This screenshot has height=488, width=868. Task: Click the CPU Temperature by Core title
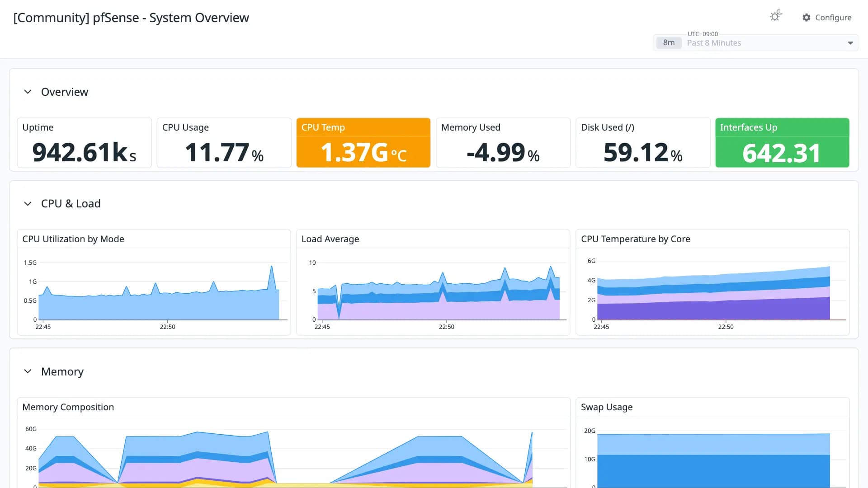(x=635, y=239)
